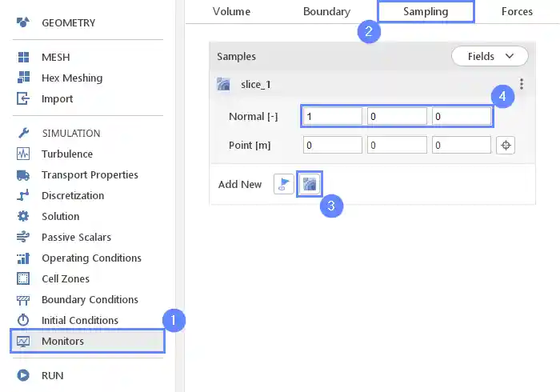The width and height of the screenshot is (560, 392).
Task: Open Initial Conditions settings
Action: pos(79,321)
